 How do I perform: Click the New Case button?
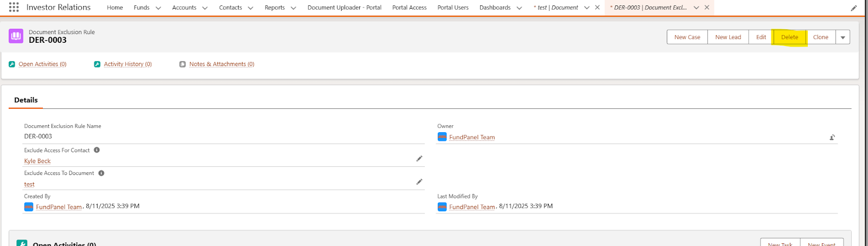click(687, 37)
